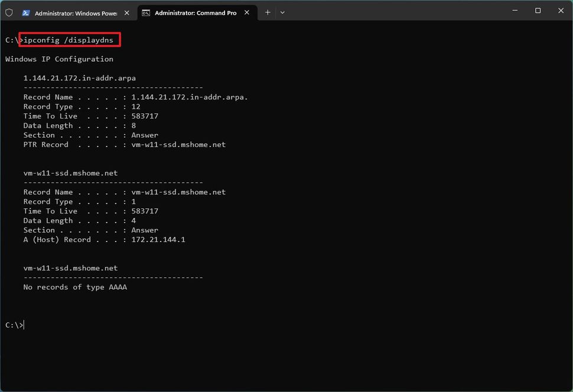This screenshot has height=392, width=573.
Task: Click the 1.144.21.172.in-addr.arpa record name
Action: 79,77
